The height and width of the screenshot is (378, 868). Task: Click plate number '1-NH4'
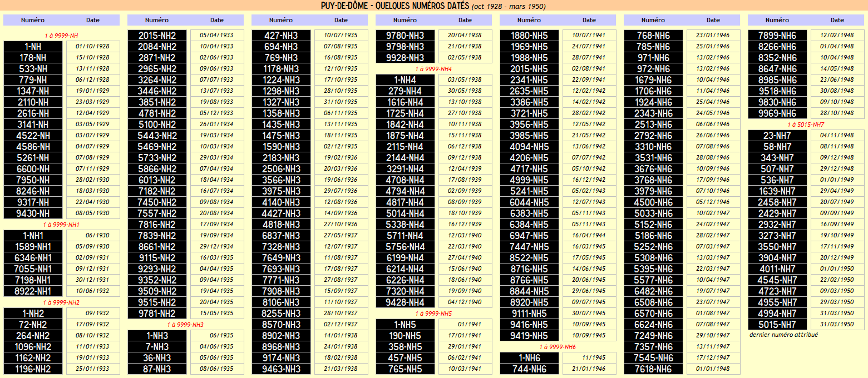click(405, 80)
